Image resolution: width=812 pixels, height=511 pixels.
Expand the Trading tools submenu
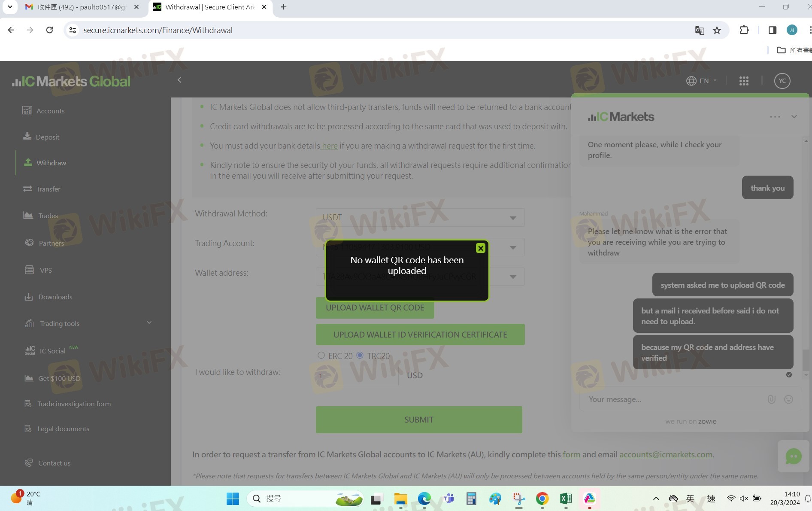(149, 323)
